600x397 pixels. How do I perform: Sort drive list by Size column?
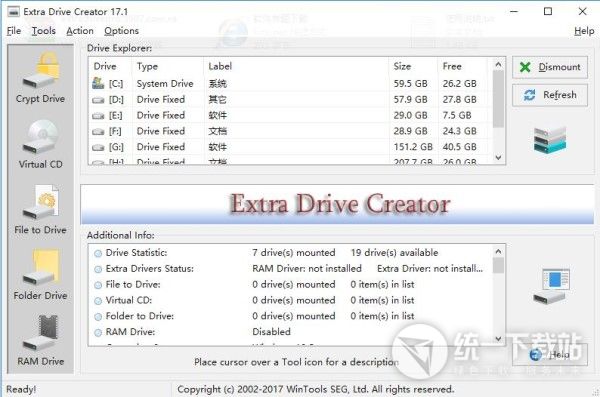pos(413,66)
